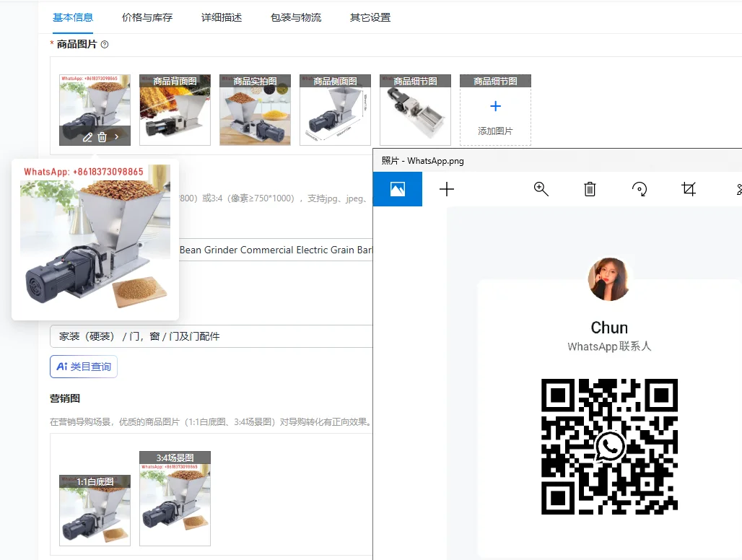742x560 pixels.
Task: Select the zoom tool in Photos app
Action: (540, 188)
